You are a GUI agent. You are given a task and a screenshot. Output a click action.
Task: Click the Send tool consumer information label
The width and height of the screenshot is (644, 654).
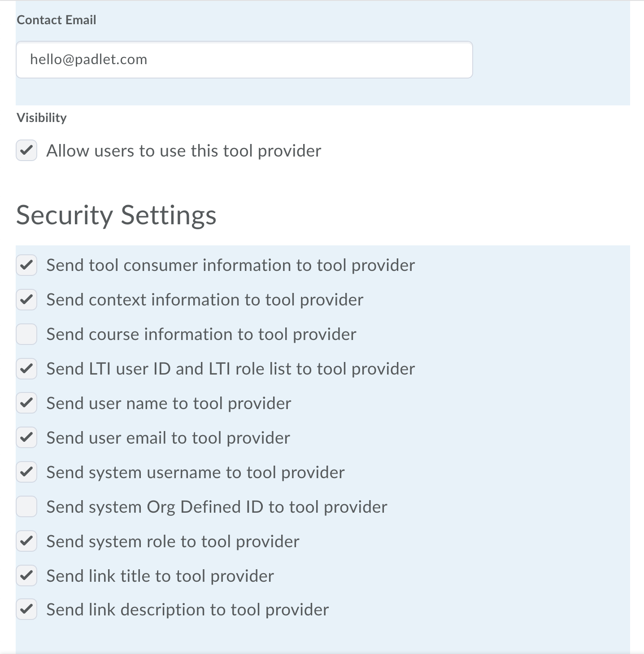[x=231, y=265]
